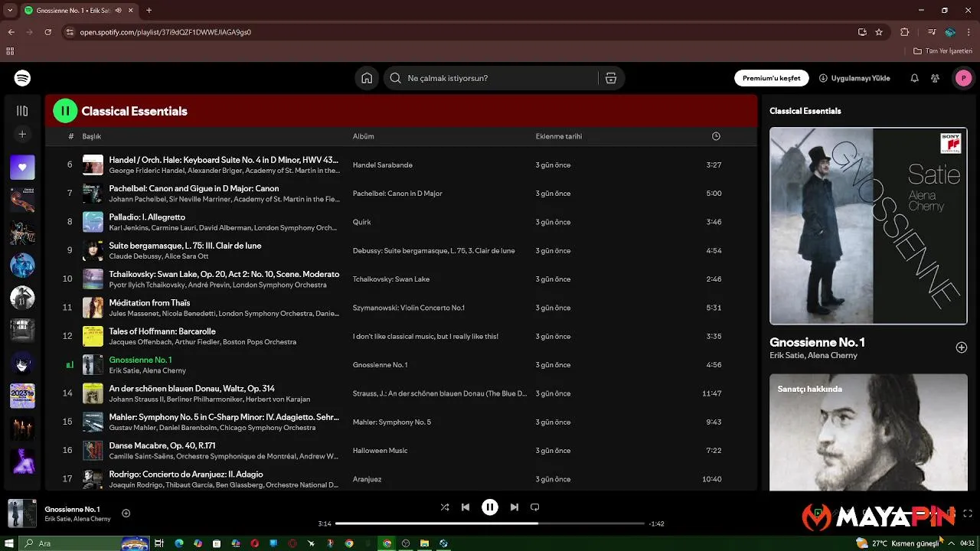Pause the Classical Essentials playlist with the green button

coord(65,111)
